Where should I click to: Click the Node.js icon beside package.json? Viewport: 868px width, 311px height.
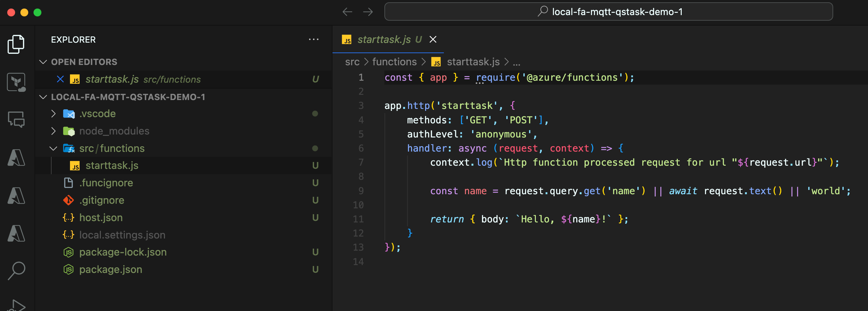tap(68, 270)
